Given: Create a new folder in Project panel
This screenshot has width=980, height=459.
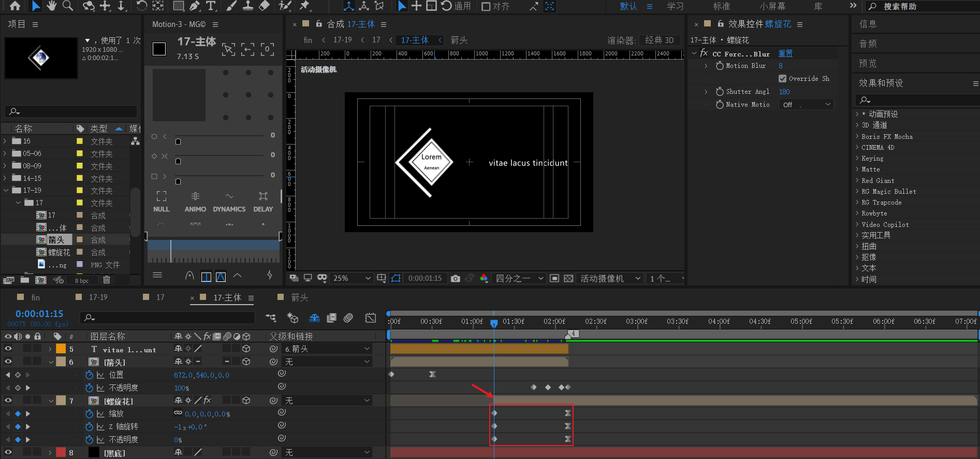Looking at the screenshot, I should click(24, 280).
